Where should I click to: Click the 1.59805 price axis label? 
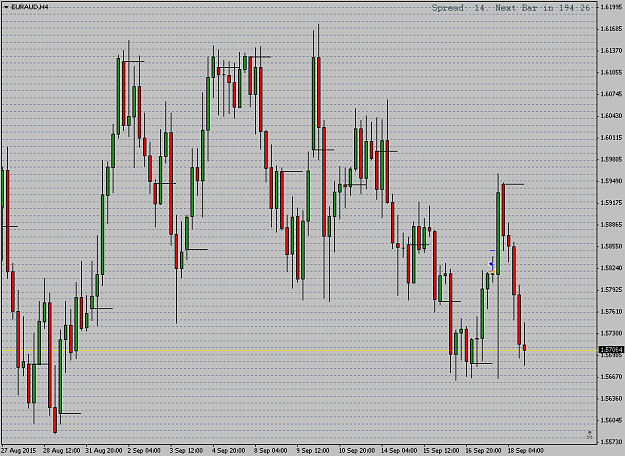[x=611, y=159]
